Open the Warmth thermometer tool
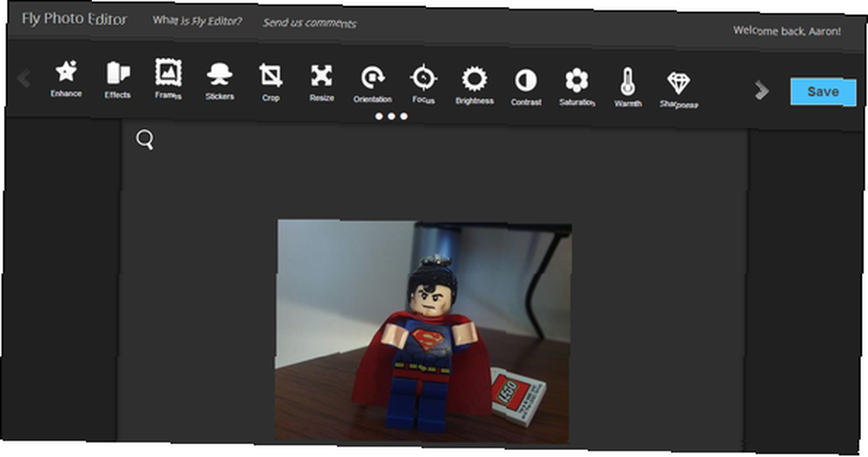This screenshot has height=457, width=868. point(628,88)
